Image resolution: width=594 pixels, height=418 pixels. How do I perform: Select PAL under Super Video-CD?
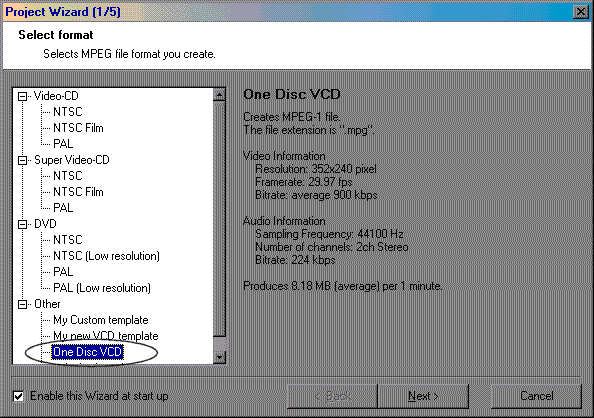(x=63, y=208)
